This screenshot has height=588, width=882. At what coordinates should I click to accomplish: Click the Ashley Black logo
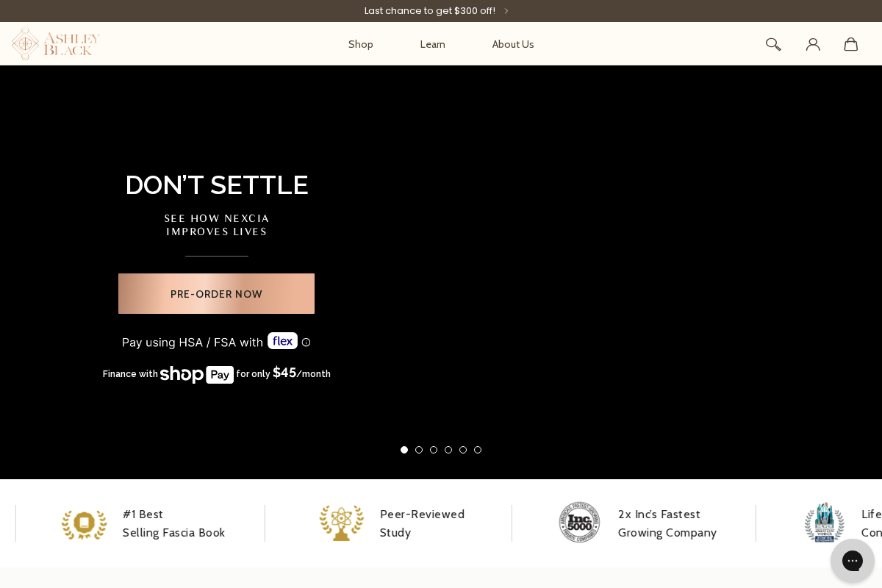[55, 43]
